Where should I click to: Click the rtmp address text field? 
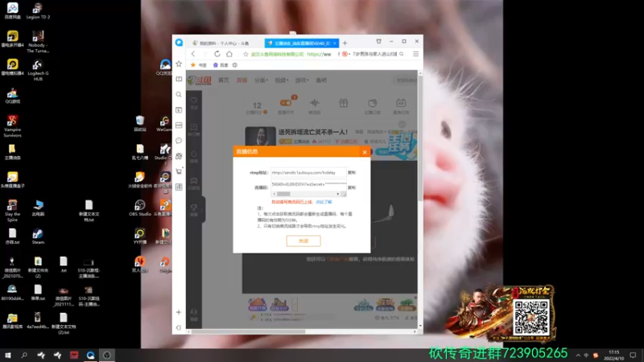click(x=308, y=173)
